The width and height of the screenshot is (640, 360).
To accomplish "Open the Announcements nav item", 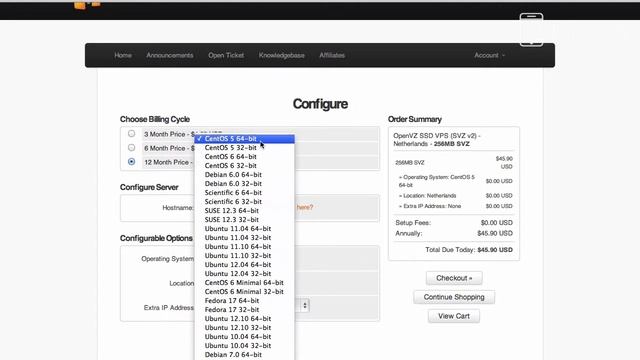I will (x=170, y=55).
